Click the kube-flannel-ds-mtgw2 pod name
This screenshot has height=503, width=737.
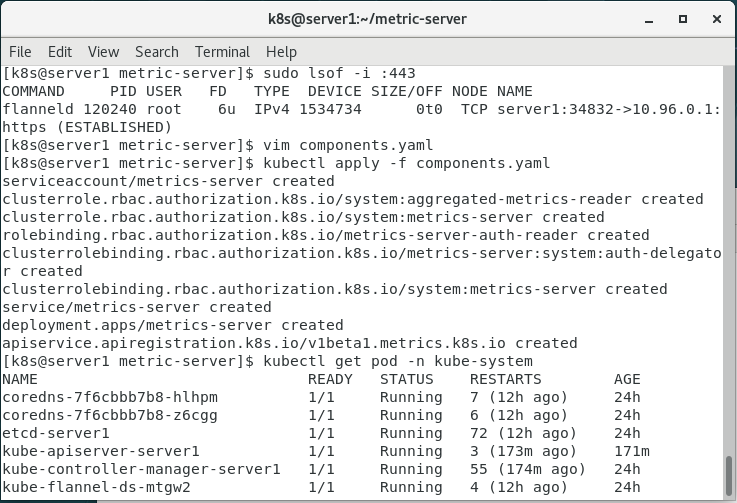(96, 487)
